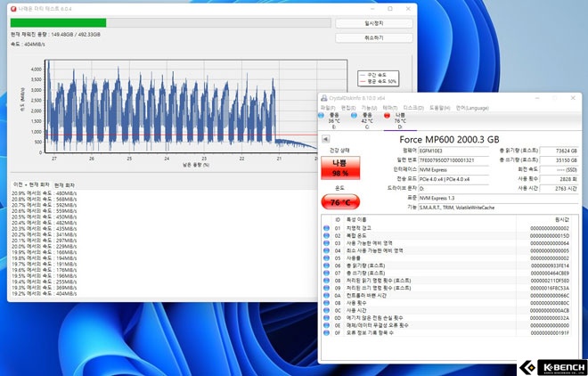Select log line '20.0% 에서의 속도 : 229MiB/s'
This screenshot has width=588, height=376.
click(45, 247)
